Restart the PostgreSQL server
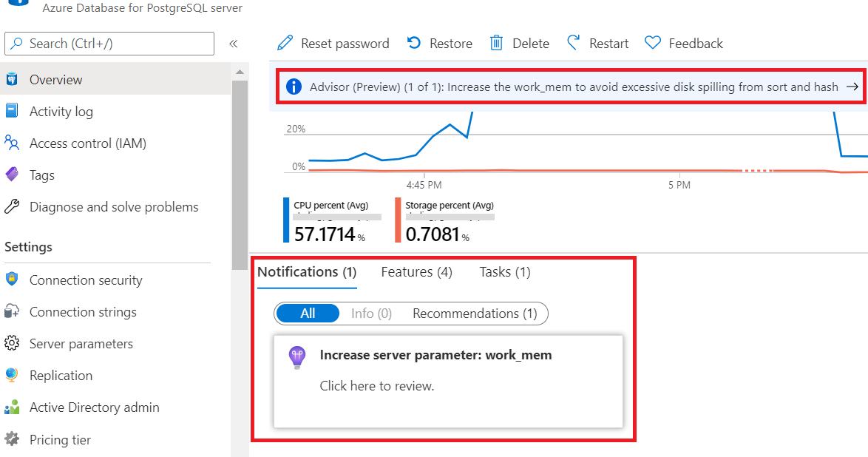The height and width of the screenshot is (457, 868). (x=597, y=43)
